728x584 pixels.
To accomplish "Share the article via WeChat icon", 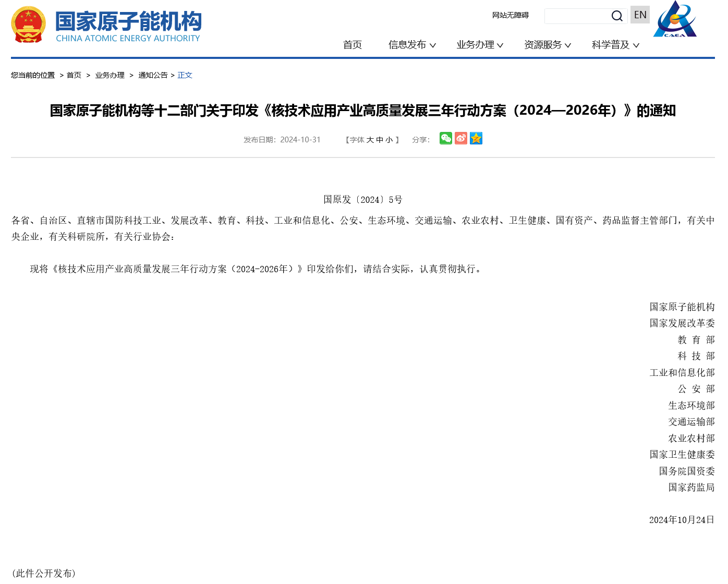I will (x=446, y=138).
